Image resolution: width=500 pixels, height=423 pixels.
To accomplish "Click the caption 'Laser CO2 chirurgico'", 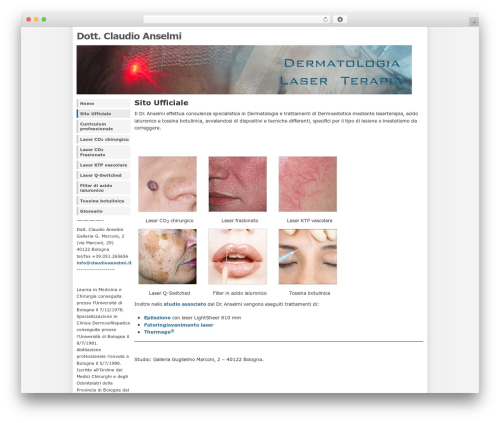I will (x=169, y=221).
